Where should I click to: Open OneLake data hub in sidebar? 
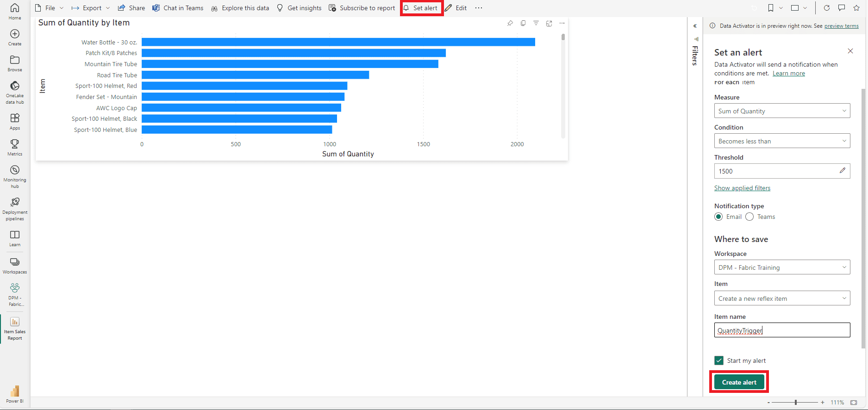pyautogui.click(x=15, y=92)
